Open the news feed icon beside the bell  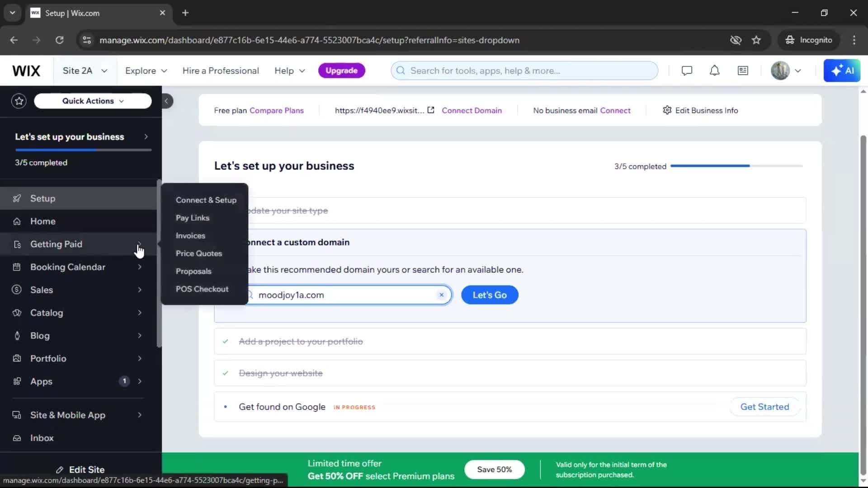coord(743,70)
